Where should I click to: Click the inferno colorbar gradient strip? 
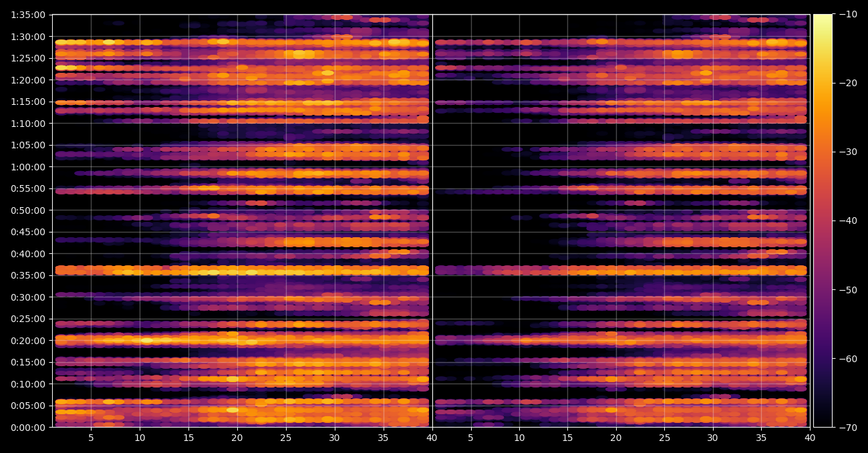click(823, 220)
